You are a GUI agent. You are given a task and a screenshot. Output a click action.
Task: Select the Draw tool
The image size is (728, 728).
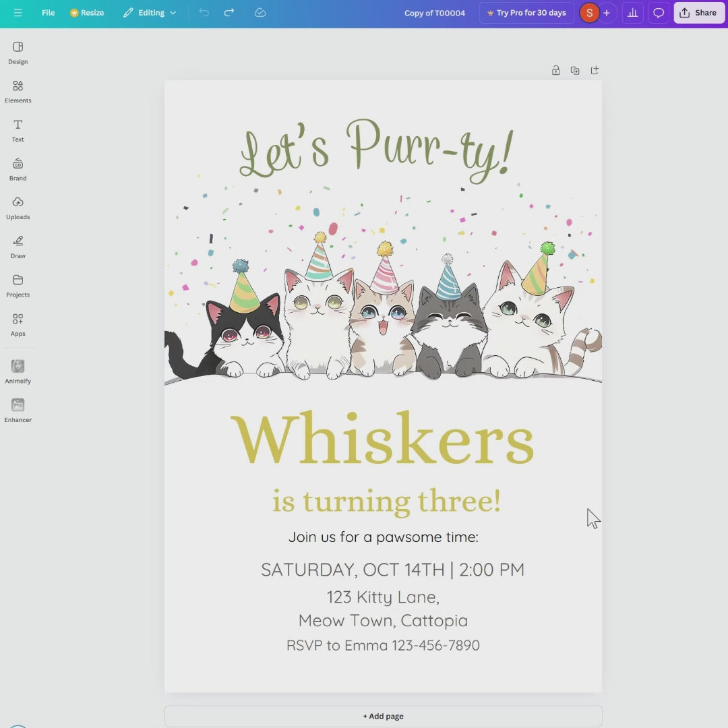coord(18,247)
